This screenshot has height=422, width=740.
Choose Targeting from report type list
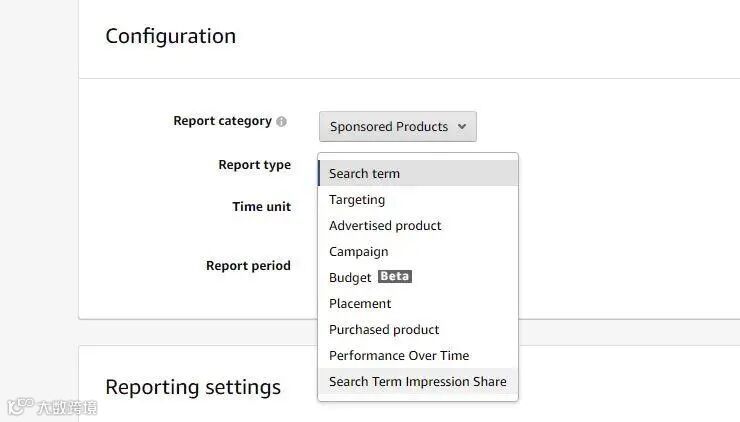tap(357, 199)
